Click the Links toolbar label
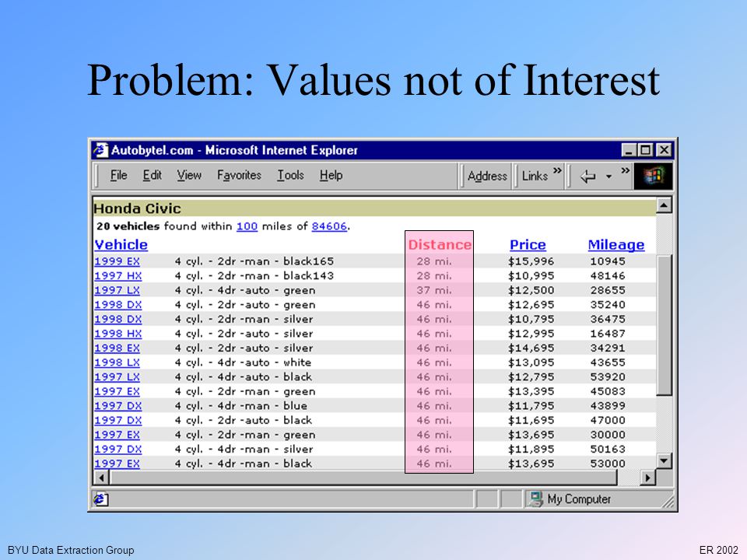The height and width of the screenshot is (560, 747). (535, 177)
